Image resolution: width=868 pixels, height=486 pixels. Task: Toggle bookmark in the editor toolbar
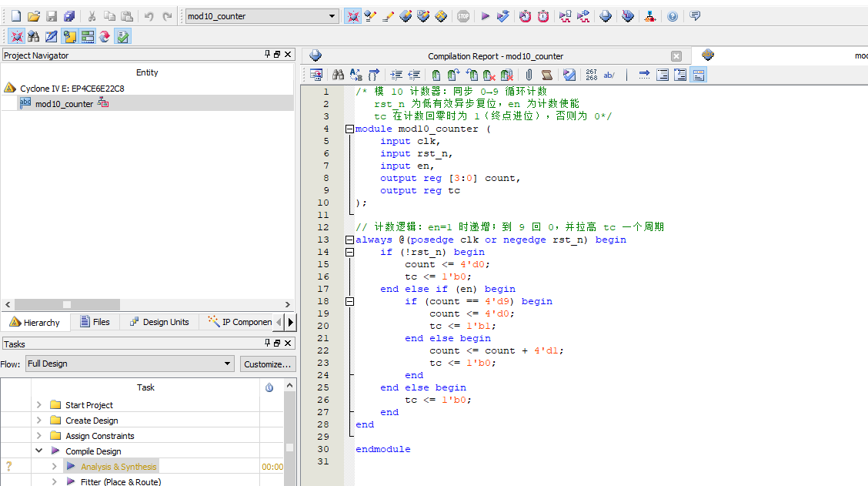436,75
